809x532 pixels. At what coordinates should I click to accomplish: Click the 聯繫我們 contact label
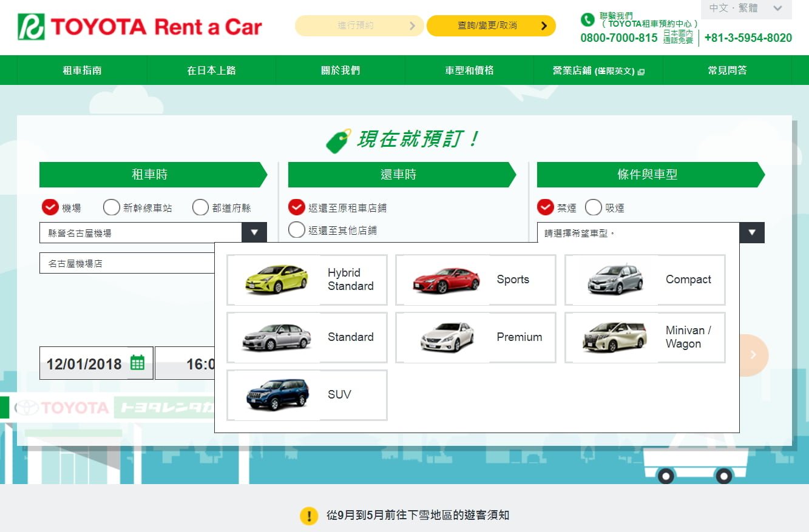[x=616, y=16]
